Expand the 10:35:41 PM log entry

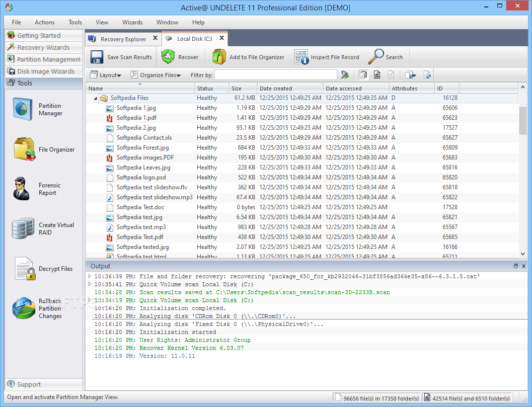[89, 284]
